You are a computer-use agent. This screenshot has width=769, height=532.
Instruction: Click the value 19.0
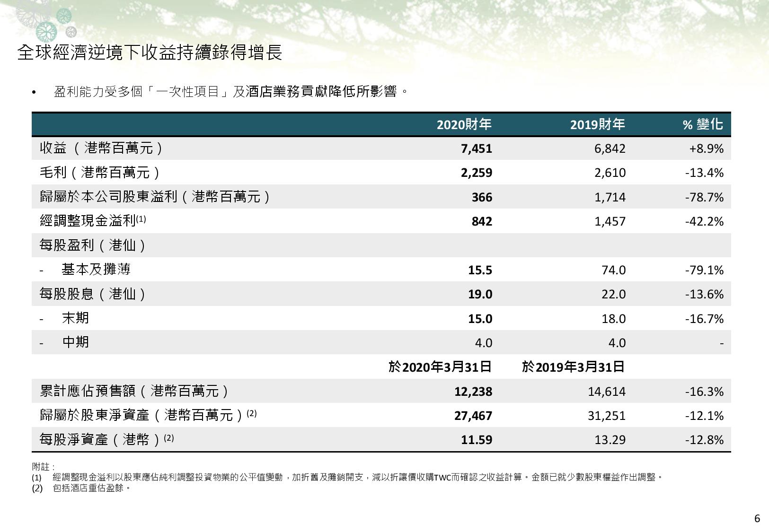tap(480, 294)
